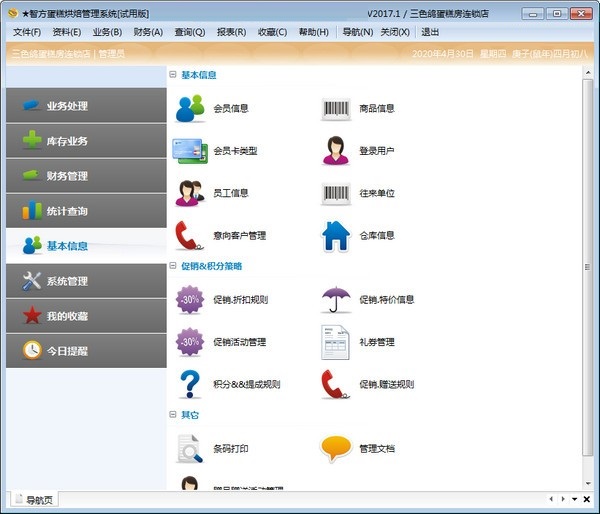Viewport: 600px width, 514px height.
Task: Open the 系统管理 sidebar section
Action: pos(86,281)
